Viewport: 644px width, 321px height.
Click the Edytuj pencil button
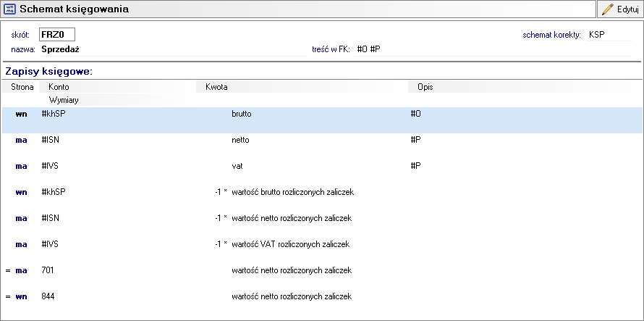click(x=619, y=9)
